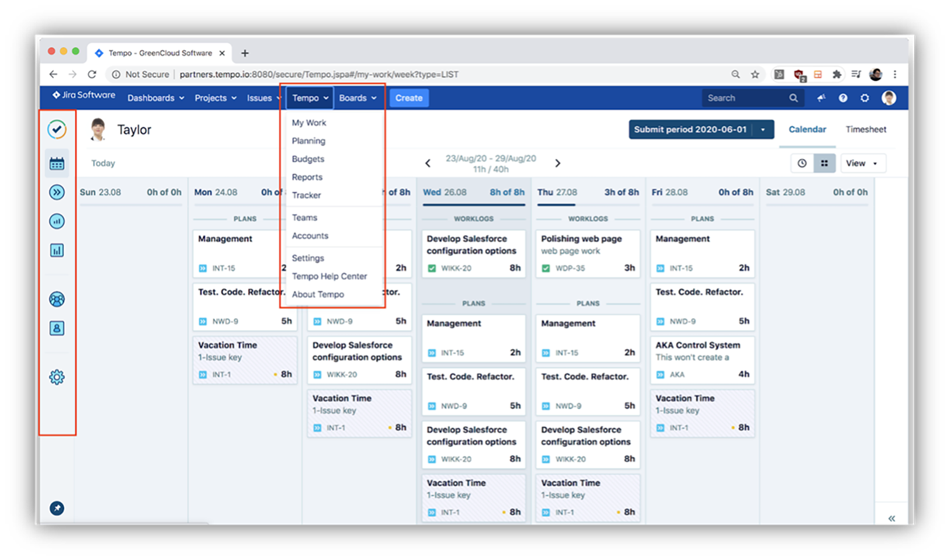This screenshot has height=560, width=951.
Task: Click Taylor's avatar picture
Action: 98,129
